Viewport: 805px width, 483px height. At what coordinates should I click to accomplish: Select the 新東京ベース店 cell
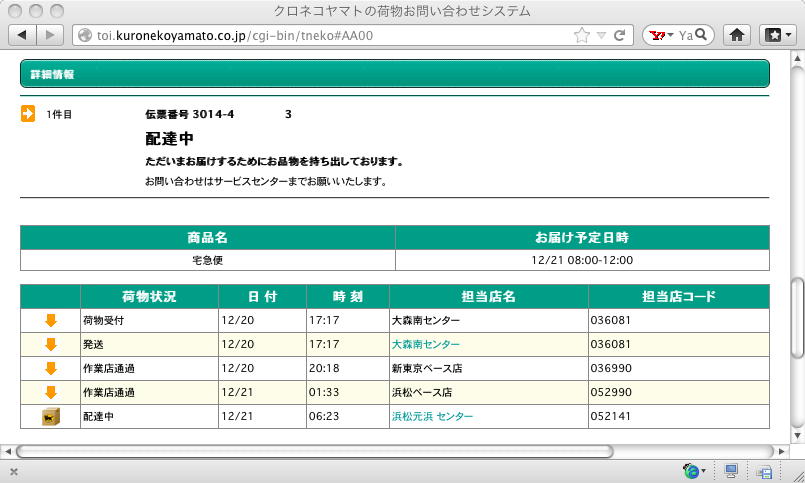coord(489,369)
